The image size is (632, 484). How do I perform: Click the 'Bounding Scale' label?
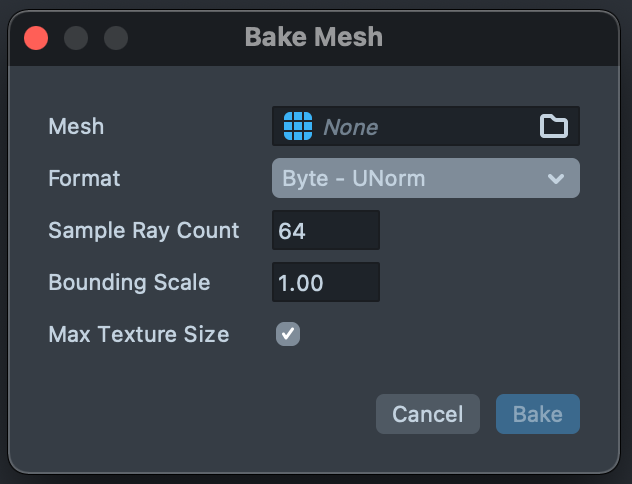tap(129, 282)
